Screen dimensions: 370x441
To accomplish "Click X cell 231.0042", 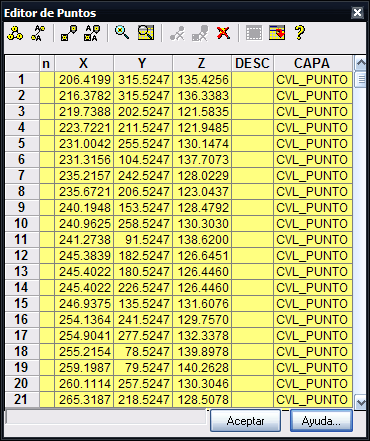I will [x=84, y=143].
